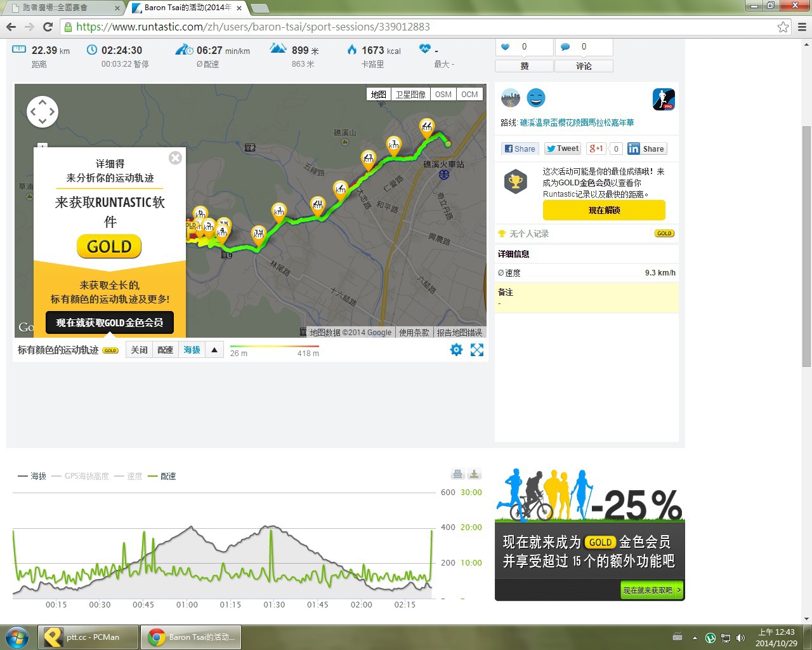Viewport: 812px width, 650px height.
Task: Click the yellow GOLD button in the popup
Action: point(109,246)
